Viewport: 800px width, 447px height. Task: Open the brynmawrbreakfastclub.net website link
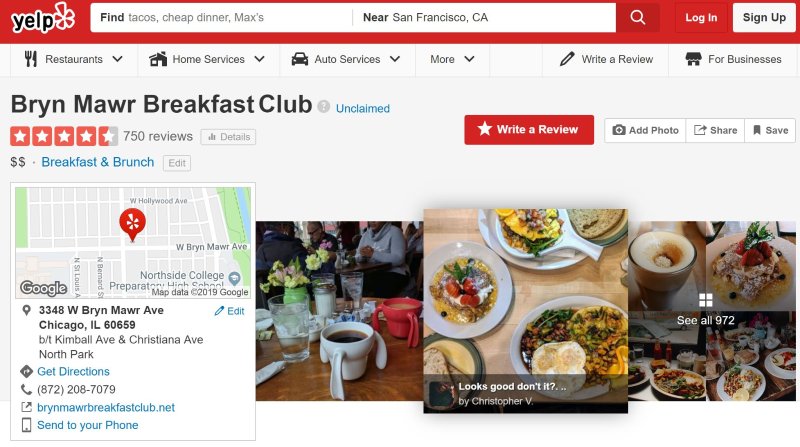(x=106, y=407)
